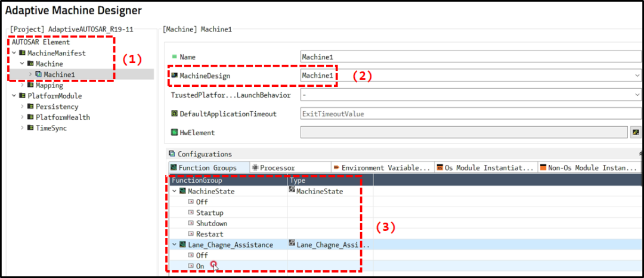Select the Mapping tree item
This screenshot has width=644, height=278.
[49, 85]
